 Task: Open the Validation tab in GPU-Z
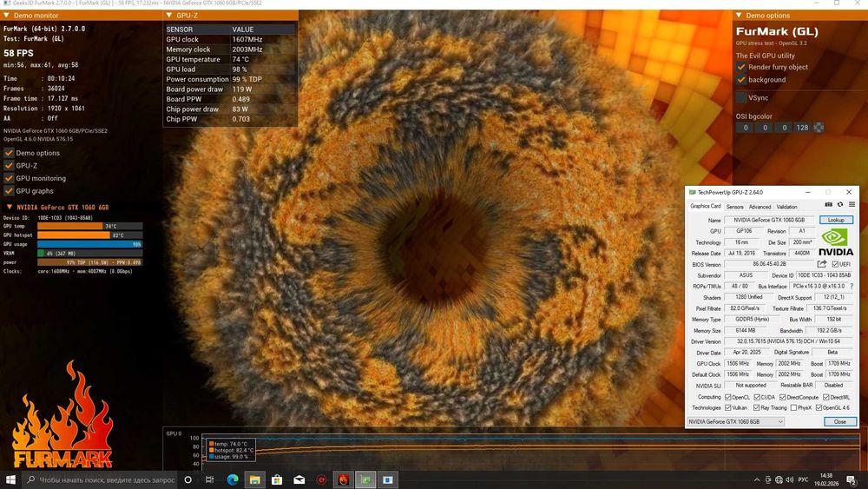pos(786,207)
